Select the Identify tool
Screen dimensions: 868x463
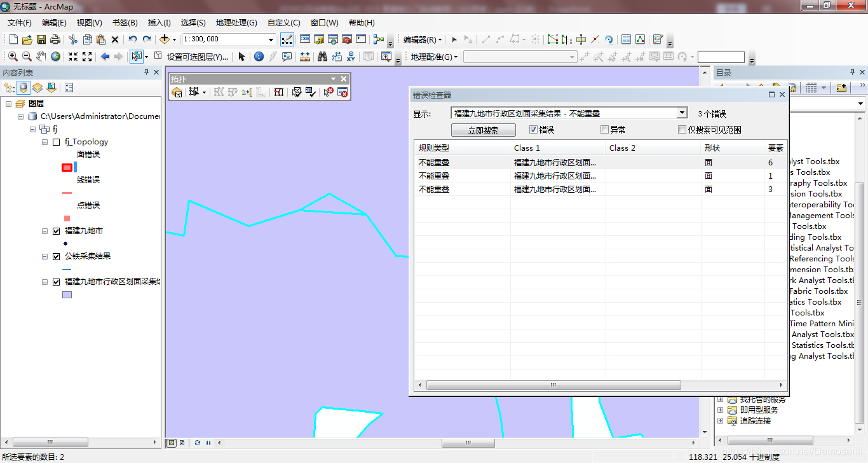tap(259, 57)
